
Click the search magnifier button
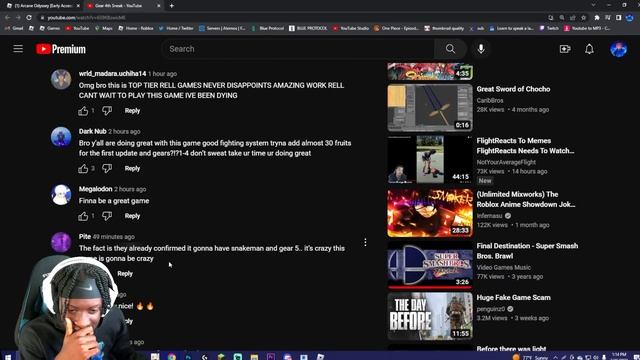coord(450,49)
